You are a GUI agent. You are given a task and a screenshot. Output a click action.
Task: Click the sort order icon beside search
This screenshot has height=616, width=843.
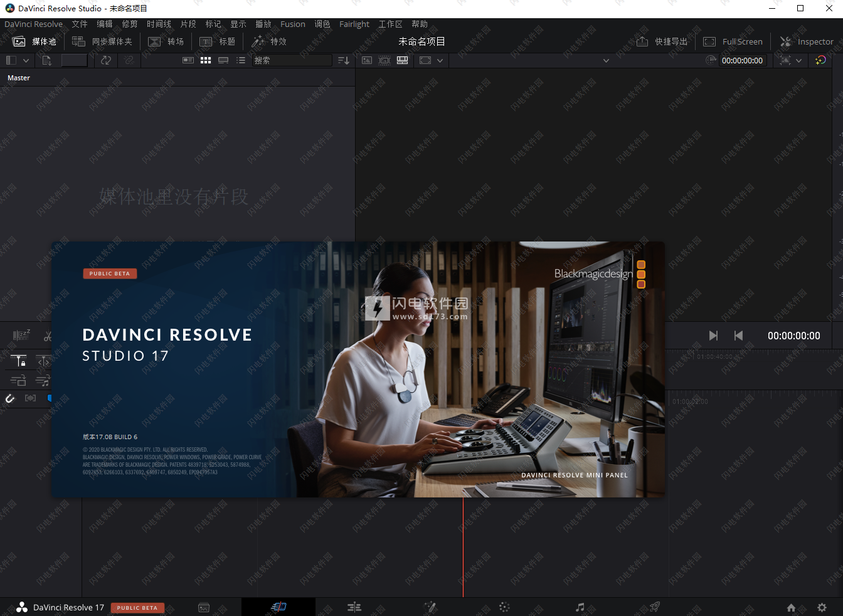[344, 60]
